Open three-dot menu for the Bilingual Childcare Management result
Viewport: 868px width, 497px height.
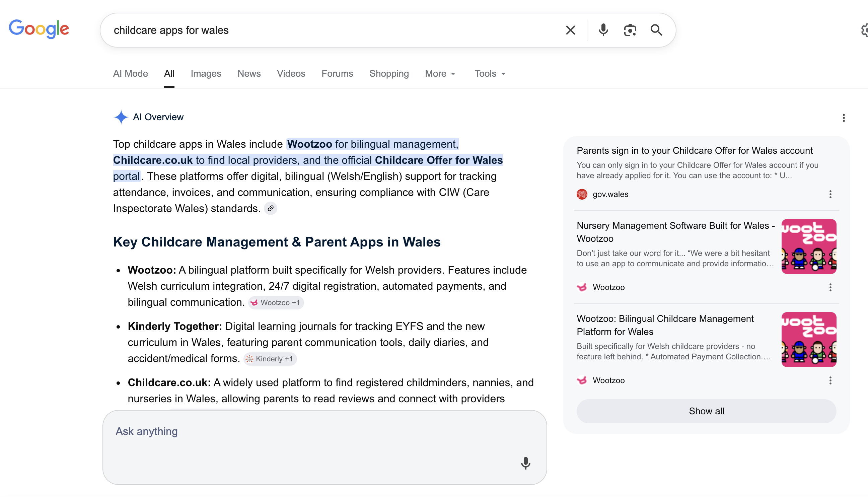pyautogui.click(x=830, y=380)
